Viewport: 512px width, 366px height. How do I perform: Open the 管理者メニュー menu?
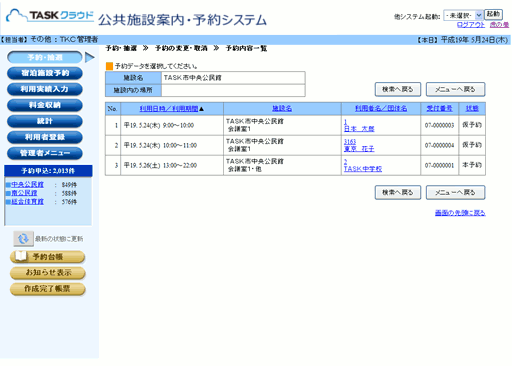pyautogui.click(x=45, y=153)
